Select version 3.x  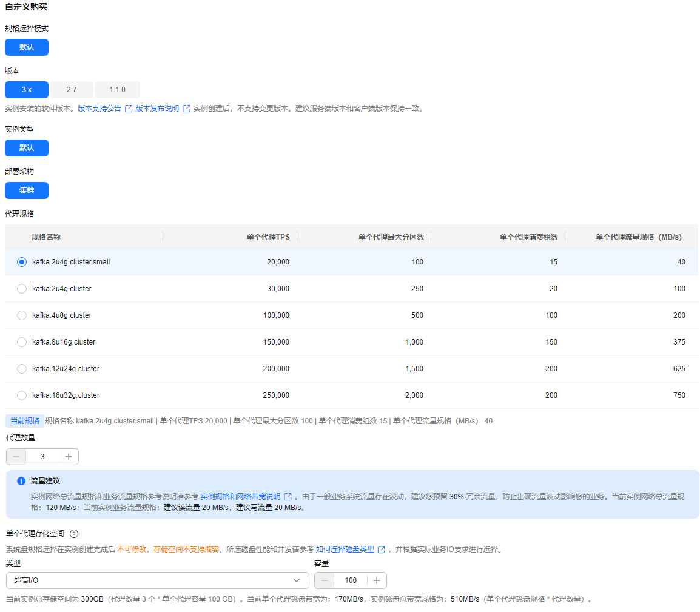(27, 90)
